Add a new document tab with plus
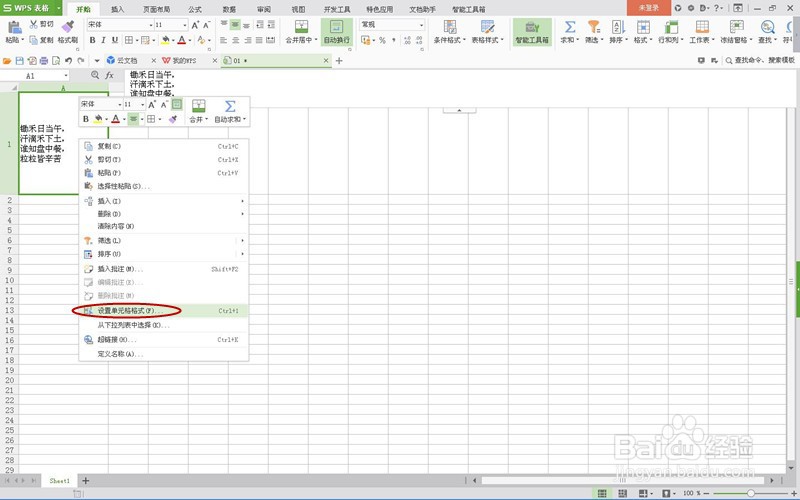This screenshot has height=500, width=800. pos(339,61)
